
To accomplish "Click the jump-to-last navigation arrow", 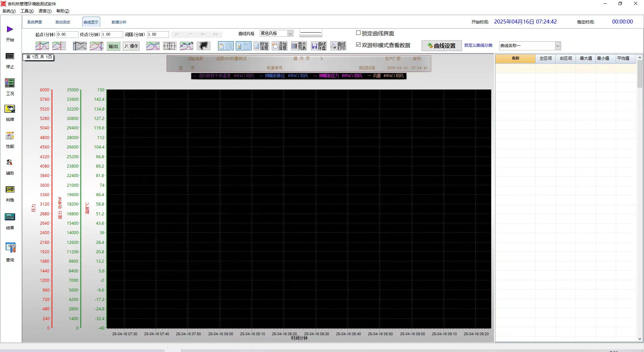I will click(216, 34).
